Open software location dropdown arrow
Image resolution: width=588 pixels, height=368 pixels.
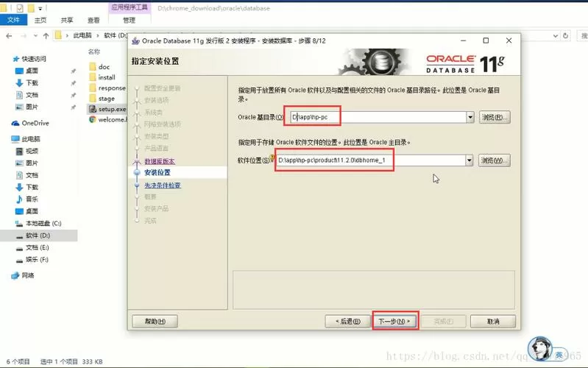pos(469,160)
